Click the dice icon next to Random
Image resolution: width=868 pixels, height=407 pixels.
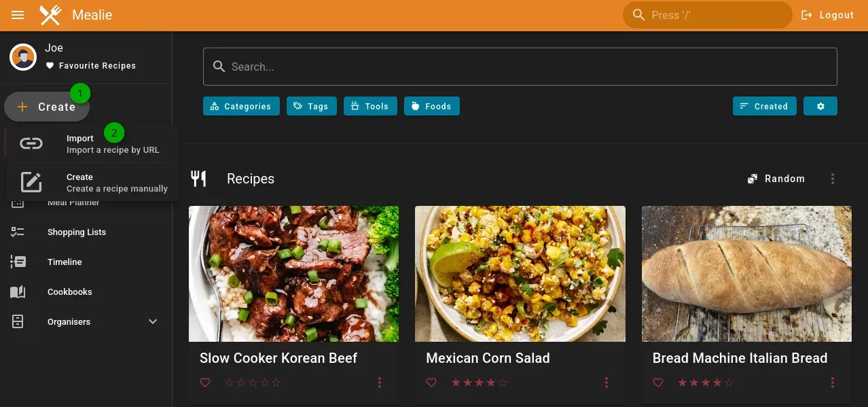(753, 179)
